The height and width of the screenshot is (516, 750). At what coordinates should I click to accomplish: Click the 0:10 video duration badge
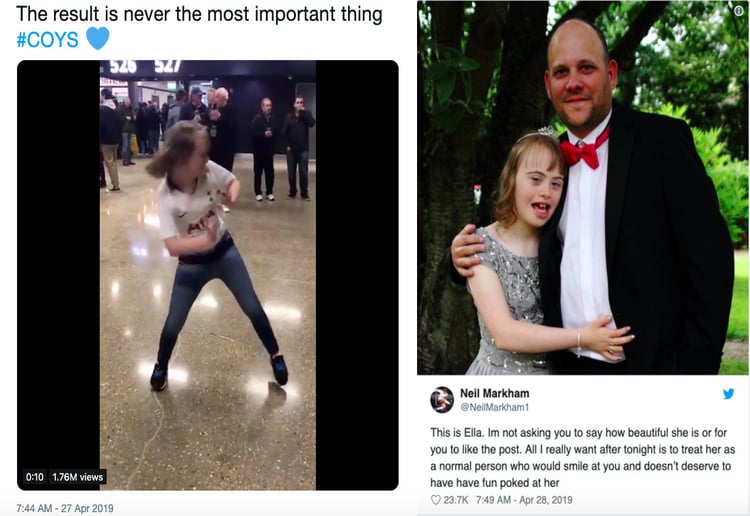34,477
